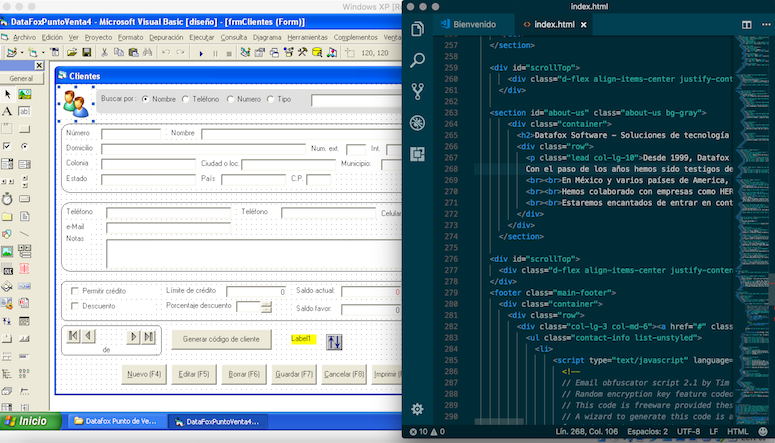Check the Descuento checkbox
Image resolution: width=775 pixels, height=443 pixels.
tap(75, 306)
